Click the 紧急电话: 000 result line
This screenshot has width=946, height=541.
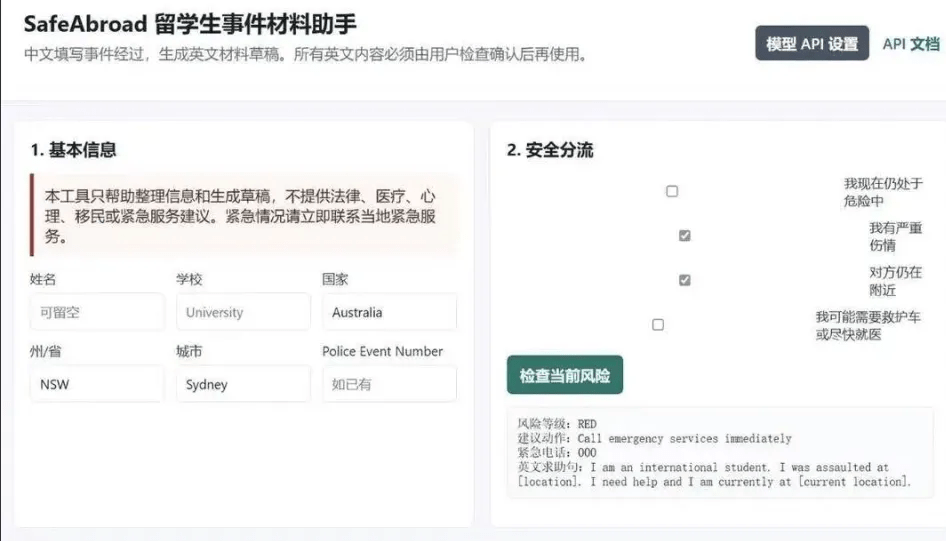point(557,453)
